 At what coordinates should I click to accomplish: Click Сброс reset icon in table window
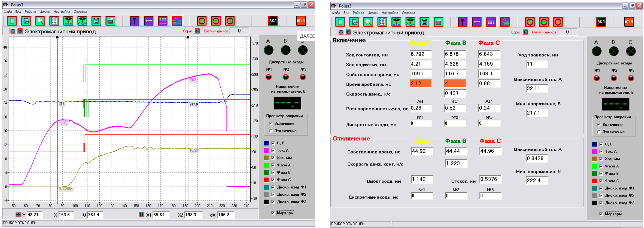point(525,32)
